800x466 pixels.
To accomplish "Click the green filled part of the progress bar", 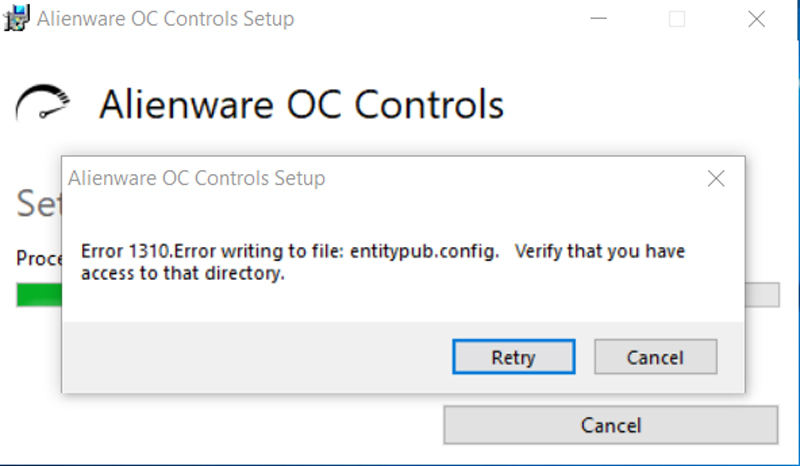I will pos(38,295).
